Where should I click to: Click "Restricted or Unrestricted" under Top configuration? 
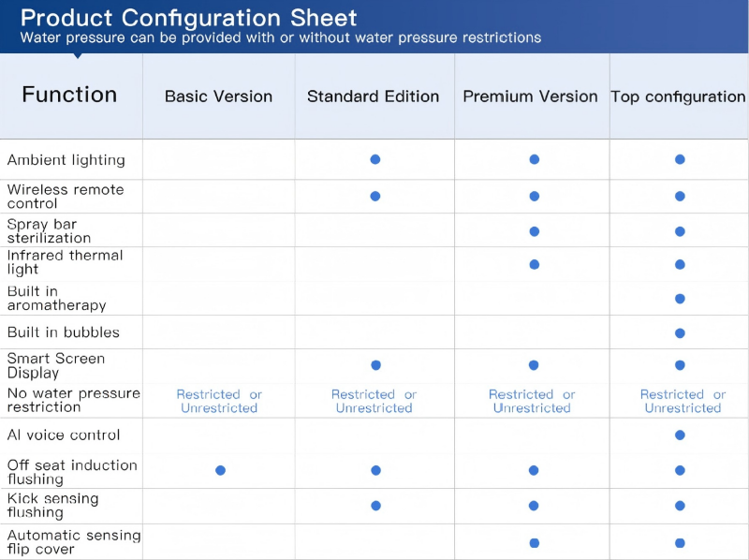coord(683,402)
